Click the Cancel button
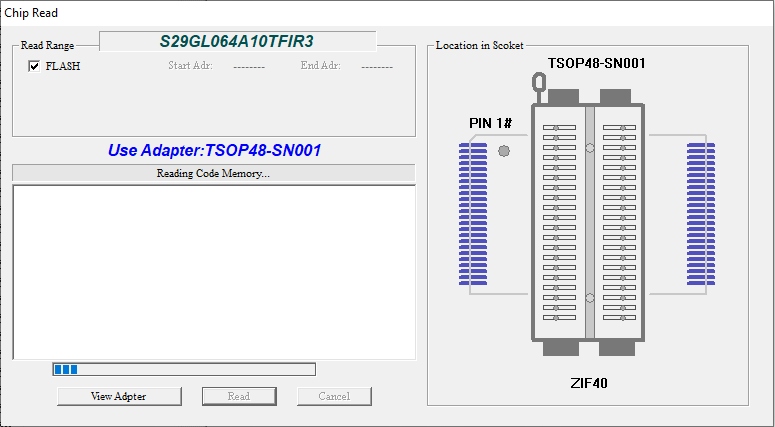The height and width of the screenshot is (427, 775). click(x=334, y=396)
